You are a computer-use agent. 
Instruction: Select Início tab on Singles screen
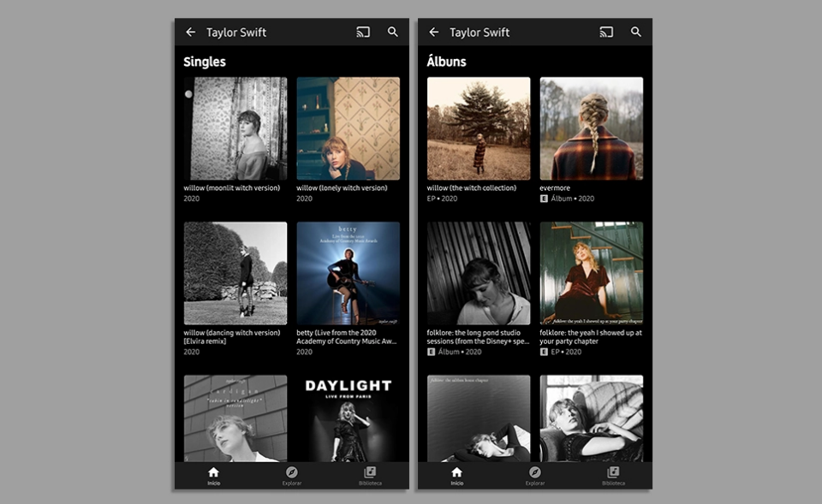[x=213, y=476]
